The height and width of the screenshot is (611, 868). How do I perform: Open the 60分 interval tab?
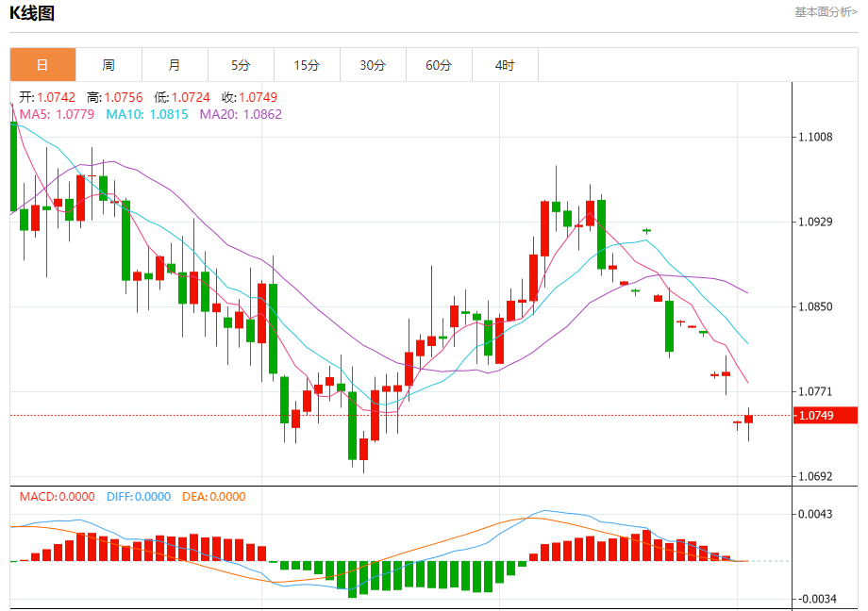tap(439, 65)
